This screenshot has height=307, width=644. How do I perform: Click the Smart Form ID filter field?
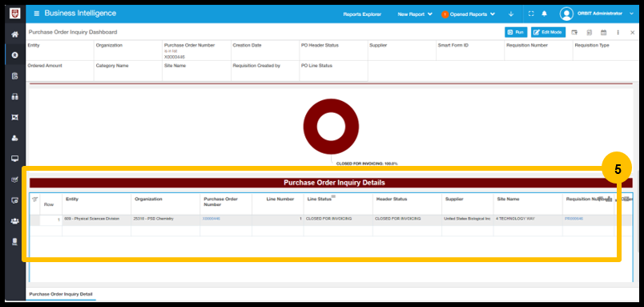click(x=470, y=50)
